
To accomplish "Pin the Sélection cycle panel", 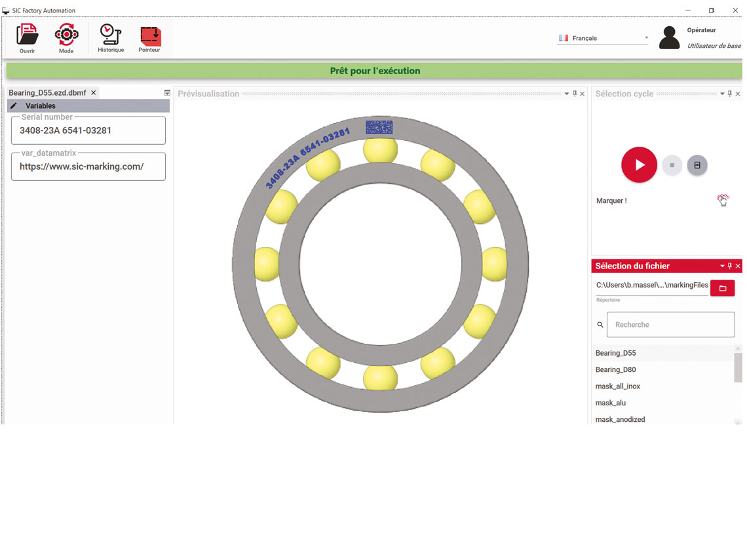I will [730, 94].
